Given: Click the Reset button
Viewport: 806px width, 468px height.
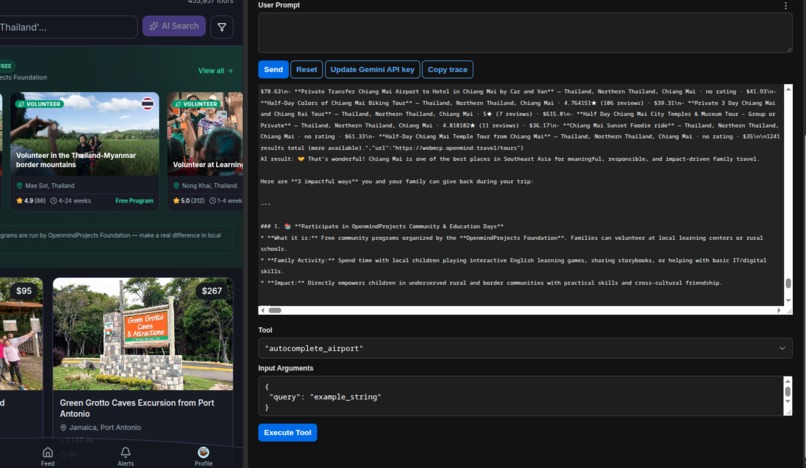Looking at the screenshot, I should [x=306, y=69].
